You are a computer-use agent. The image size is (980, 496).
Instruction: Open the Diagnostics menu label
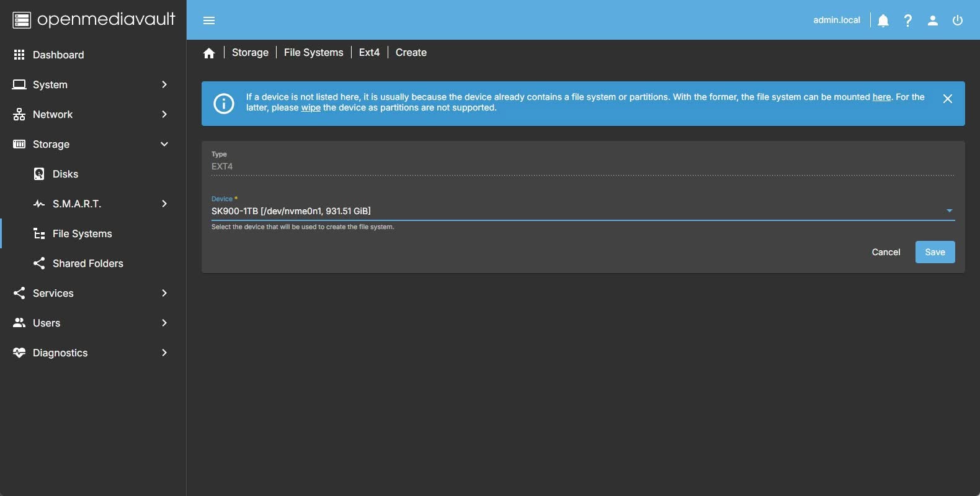tap(60, 353)
